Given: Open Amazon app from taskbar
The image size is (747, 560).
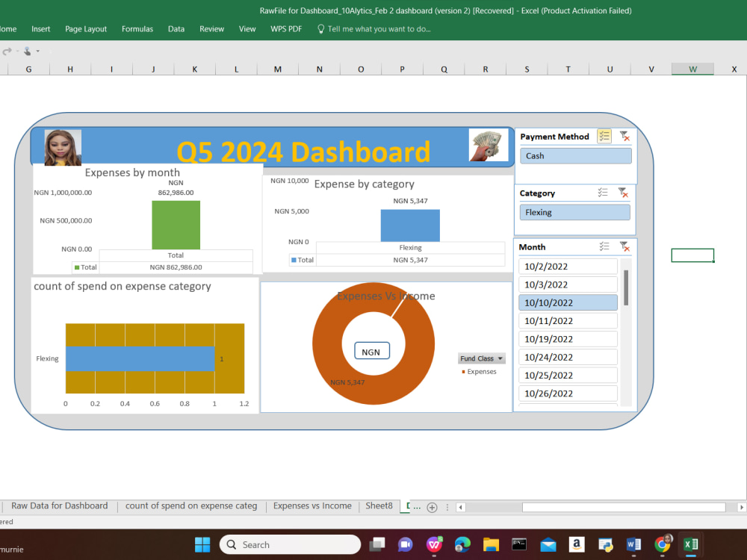Looking at the screenshot, I should pyautogui.click(x=577, y=544).
